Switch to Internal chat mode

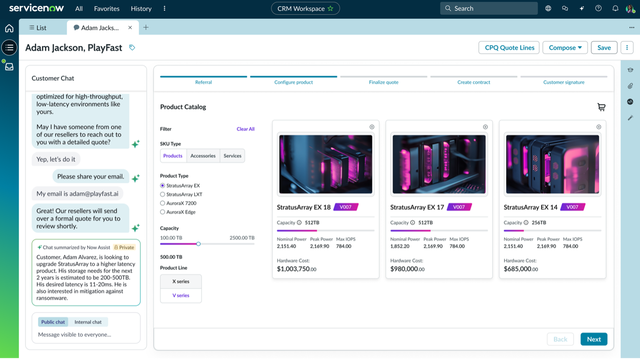(88, 322)
